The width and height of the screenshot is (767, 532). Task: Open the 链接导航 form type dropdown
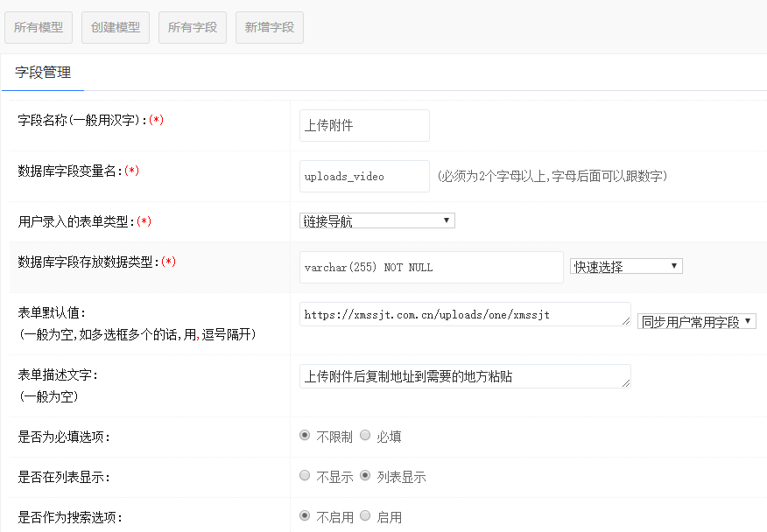click(376, 221)
